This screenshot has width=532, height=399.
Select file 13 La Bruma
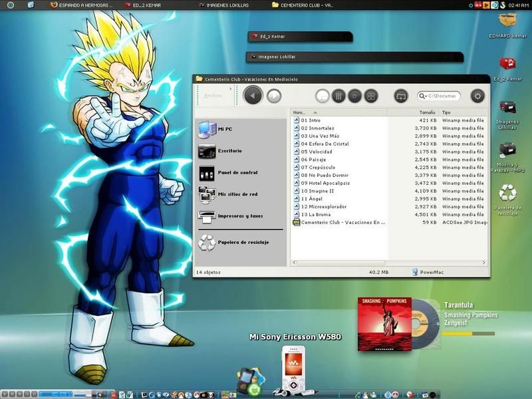312,214
